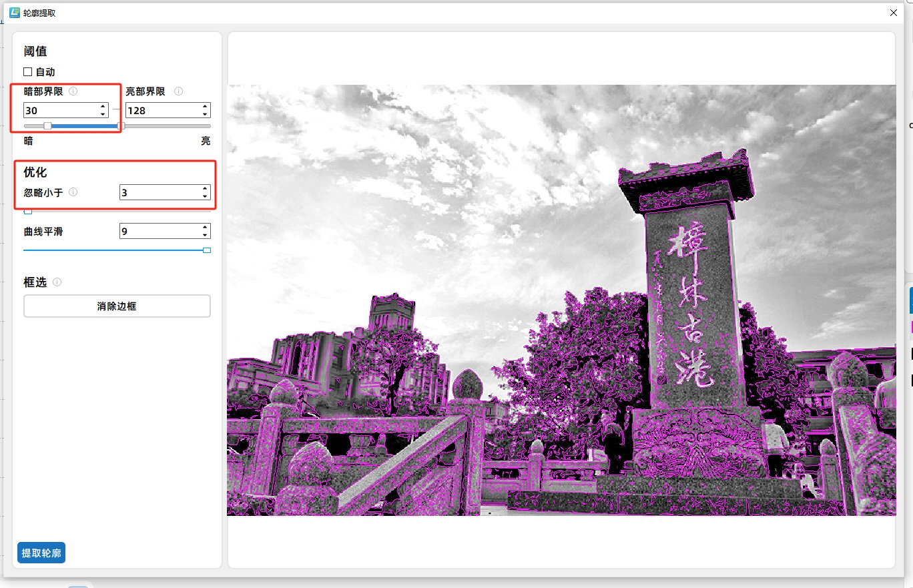Screen dimensions: 913x588
Task: Increase 亮部界限 value with up arrow
Action: point(205,107)
